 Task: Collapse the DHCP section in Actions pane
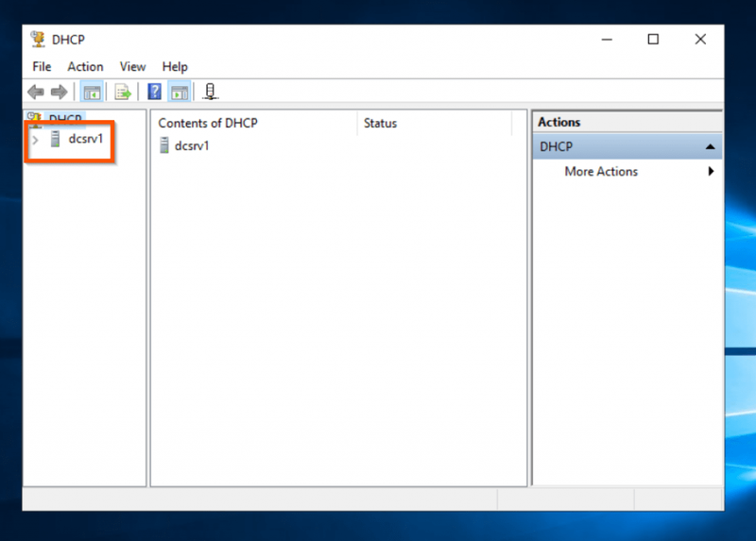pyautogui.click(x=710, y=146)
